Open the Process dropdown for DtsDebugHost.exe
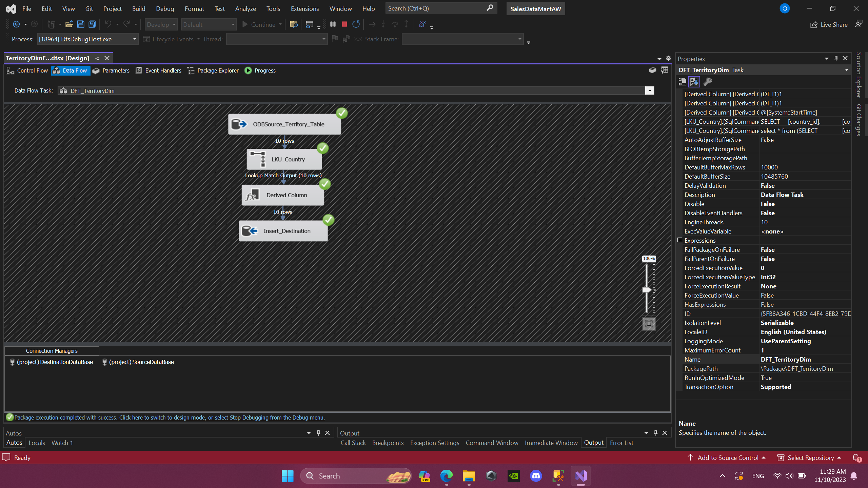 134,39
